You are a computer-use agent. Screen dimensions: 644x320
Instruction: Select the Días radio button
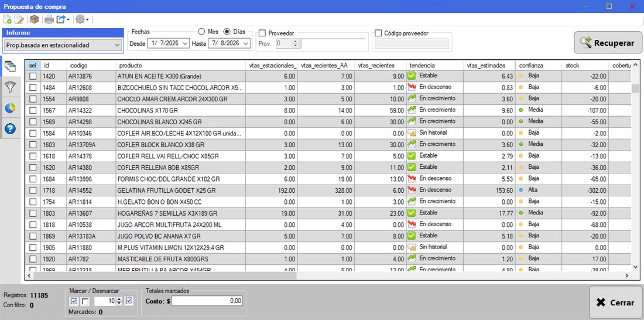click(227, 32)
